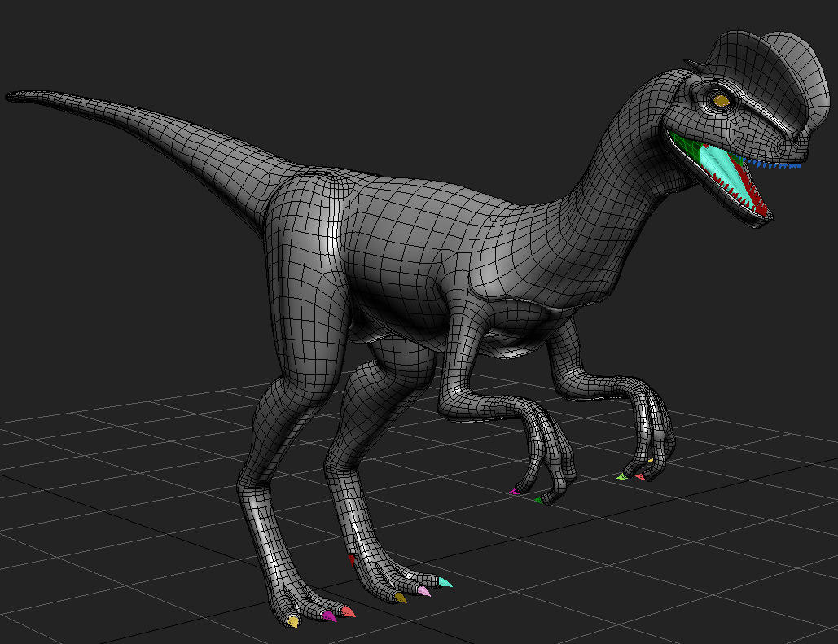Screen dimensions: 838x644
Task: Select the cyan claw on the foot
Action: [x=445, y=582]
